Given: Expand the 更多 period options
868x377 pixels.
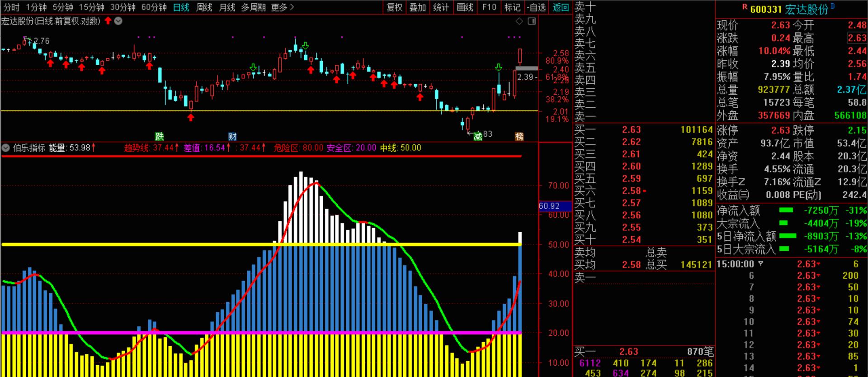Looking at the screenshot, I should pyautogui.click(x=283, y=8).
